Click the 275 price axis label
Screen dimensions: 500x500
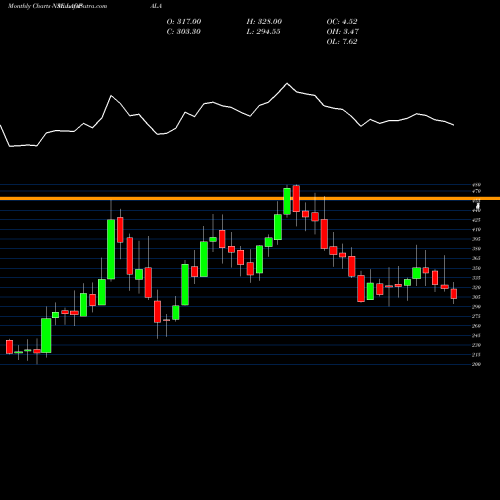click(476, 316)
